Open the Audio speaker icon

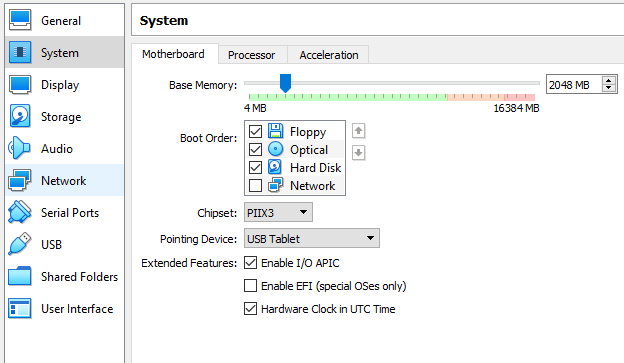click(19, 148)
